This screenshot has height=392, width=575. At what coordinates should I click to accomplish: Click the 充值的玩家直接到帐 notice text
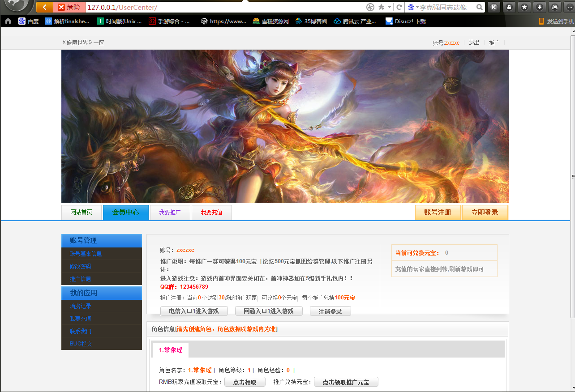pos(439,269)
